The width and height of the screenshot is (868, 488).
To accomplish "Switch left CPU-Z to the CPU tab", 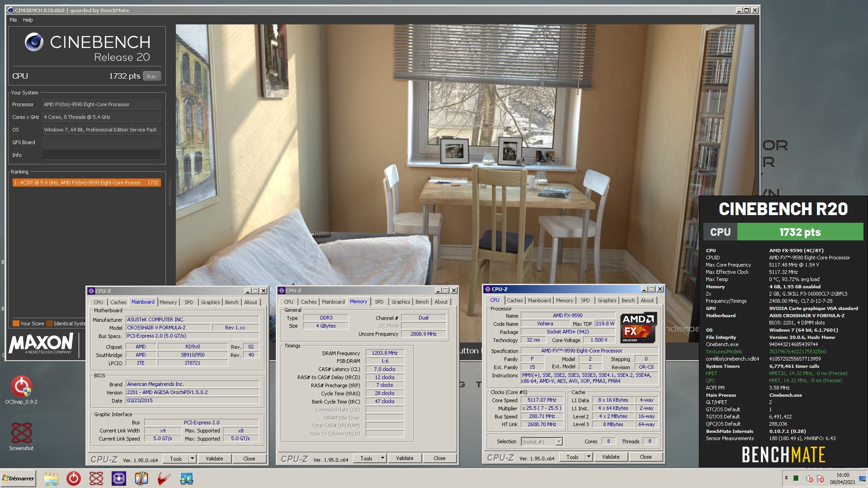I will point(99,302).
